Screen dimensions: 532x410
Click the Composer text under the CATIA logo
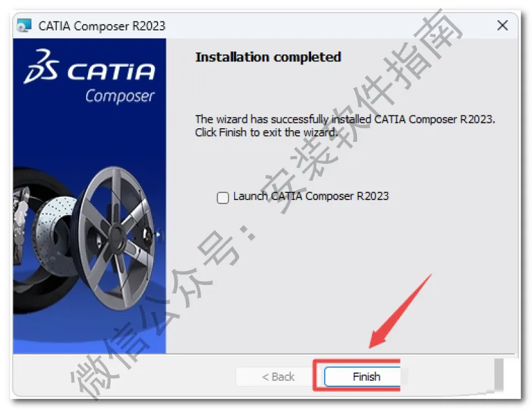pos(120,96)
